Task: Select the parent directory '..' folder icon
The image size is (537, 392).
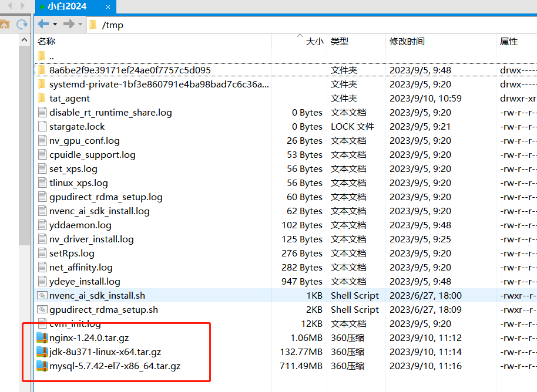Action: [x=42, y=56]
